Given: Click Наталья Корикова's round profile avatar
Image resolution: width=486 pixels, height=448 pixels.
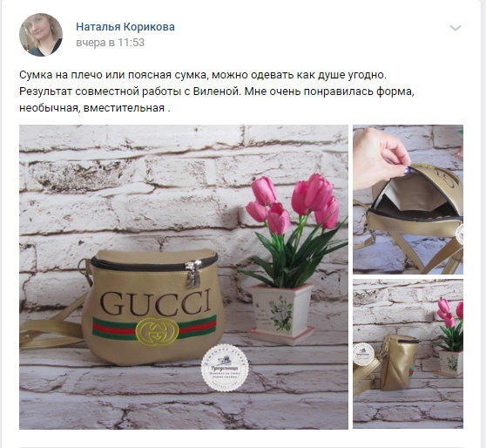Looking at the screenshot, I should click(41, 35).
